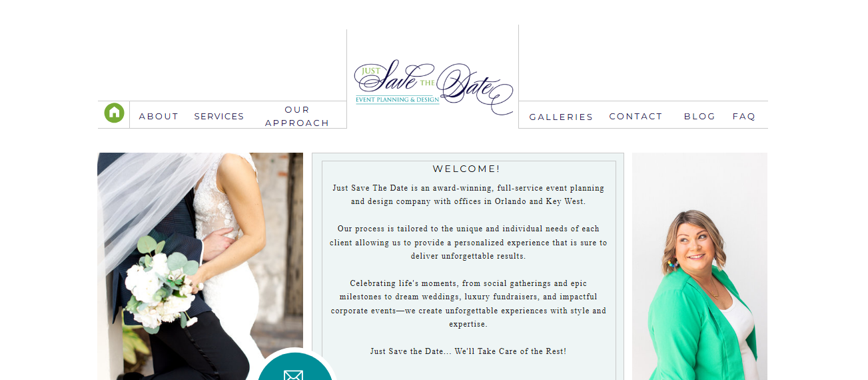
Task: Click the Event Planning & Design logo subtitle
Action: click(x=397, y=100)
